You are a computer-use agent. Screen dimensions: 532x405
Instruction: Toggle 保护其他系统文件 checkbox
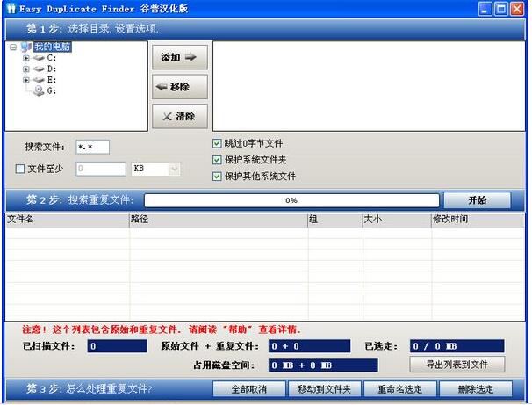pyautogui.click(x=217, y=177)
